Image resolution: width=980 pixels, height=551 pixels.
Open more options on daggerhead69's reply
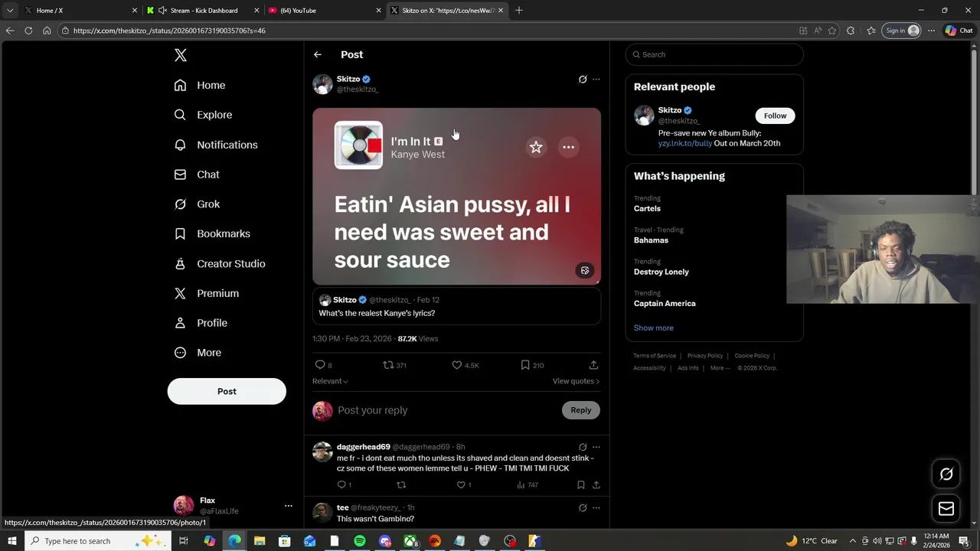[596, 447]
